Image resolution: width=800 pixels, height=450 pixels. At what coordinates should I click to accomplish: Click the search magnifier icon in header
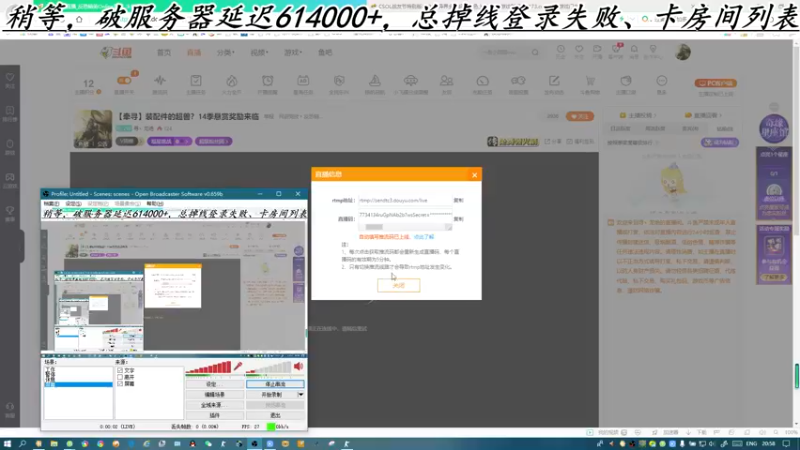click(x=535, y=52)
